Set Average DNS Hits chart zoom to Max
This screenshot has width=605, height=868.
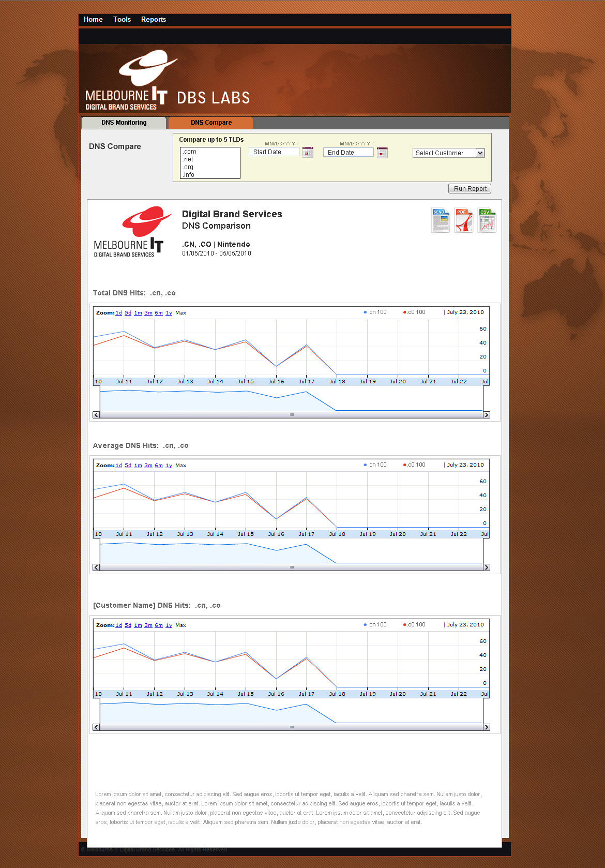coord(181,465)
